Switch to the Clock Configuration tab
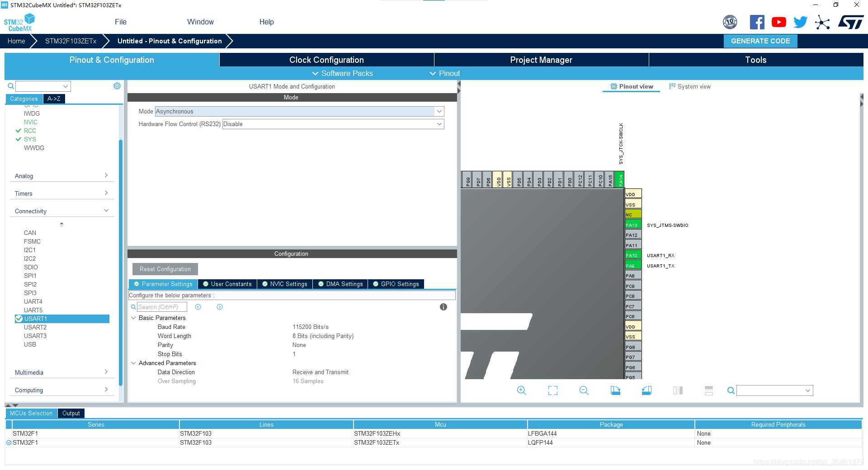868x470 pixels. pos(326,60)
